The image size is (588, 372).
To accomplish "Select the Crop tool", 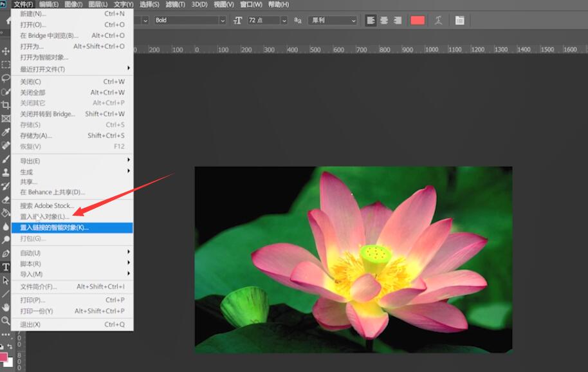I will 6,105.
